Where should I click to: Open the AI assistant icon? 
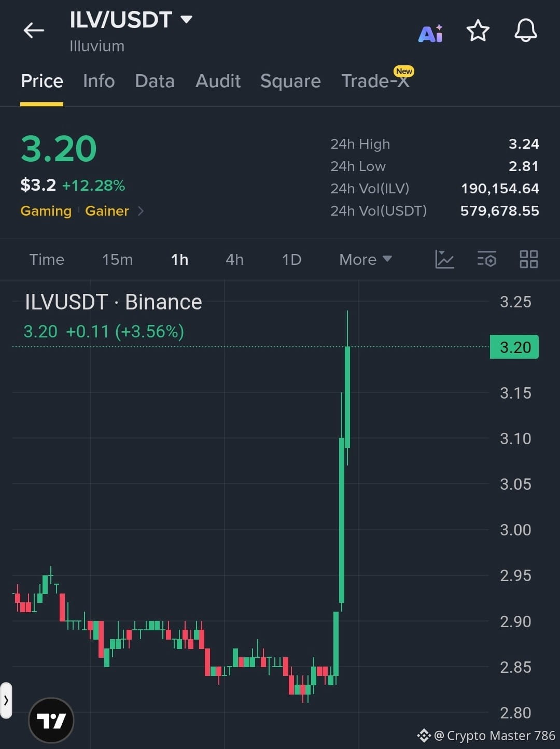[430, 33]
